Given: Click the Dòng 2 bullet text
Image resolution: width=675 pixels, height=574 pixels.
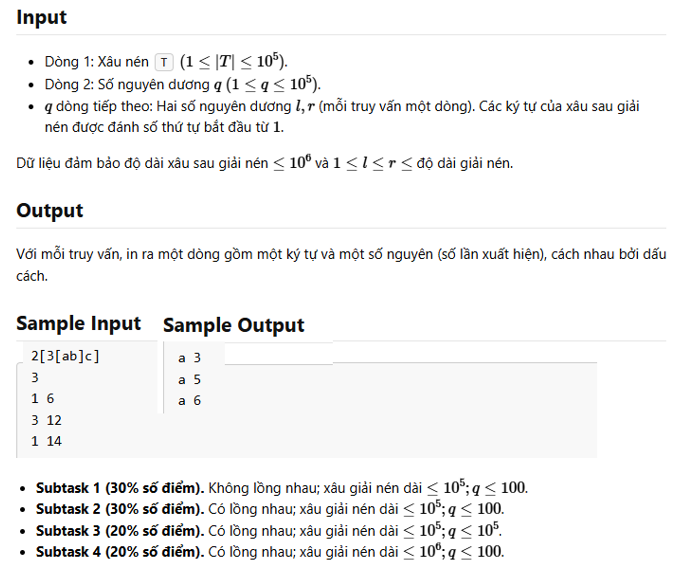Looking at the screenshot, I should (183, 84).
